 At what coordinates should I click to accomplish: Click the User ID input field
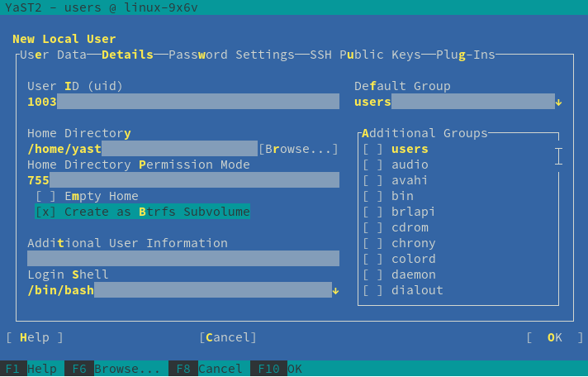(183, 102)
